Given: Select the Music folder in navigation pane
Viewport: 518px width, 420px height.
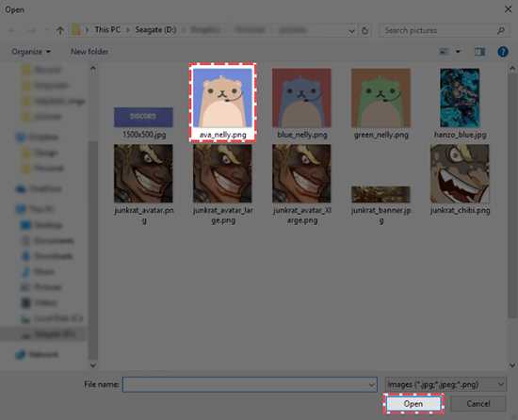Looking at the screenshot, I should [x=38, y=271].
